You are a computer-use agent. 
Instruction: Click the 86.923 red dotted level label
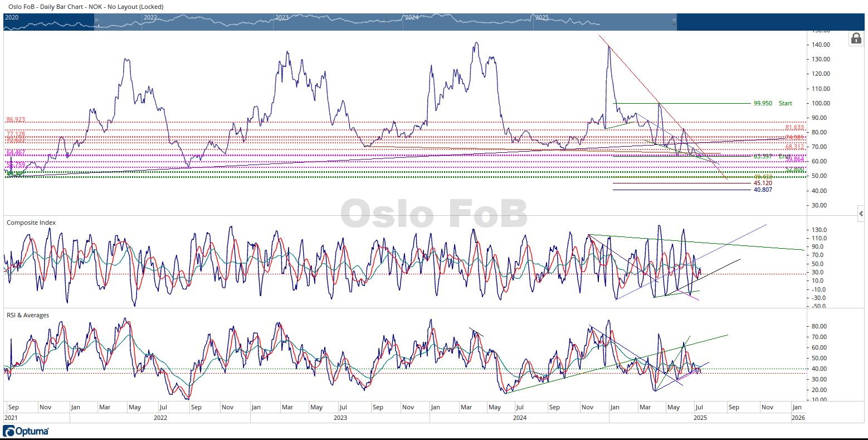[16, 120]
